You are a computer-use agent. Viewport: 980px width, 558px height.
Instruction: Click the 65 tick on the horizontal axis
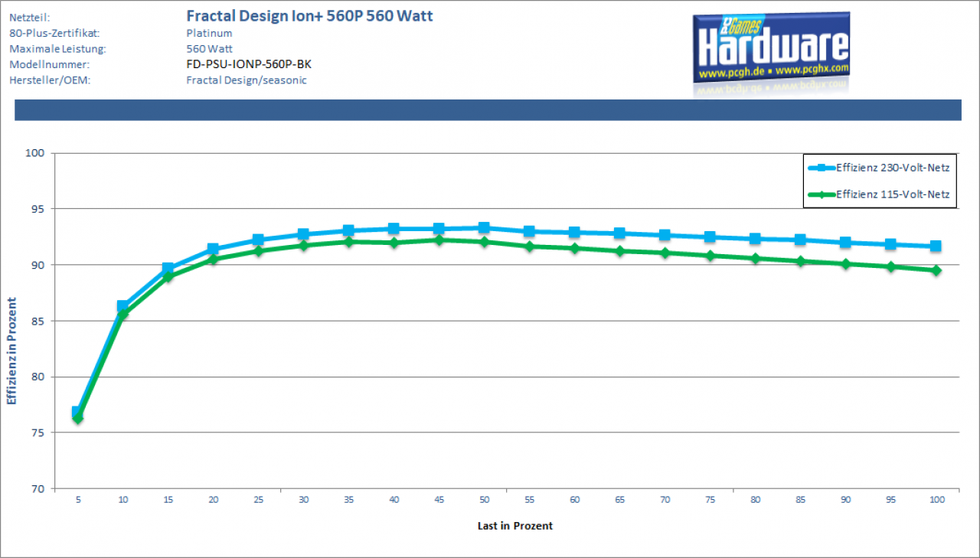(620, 500)
